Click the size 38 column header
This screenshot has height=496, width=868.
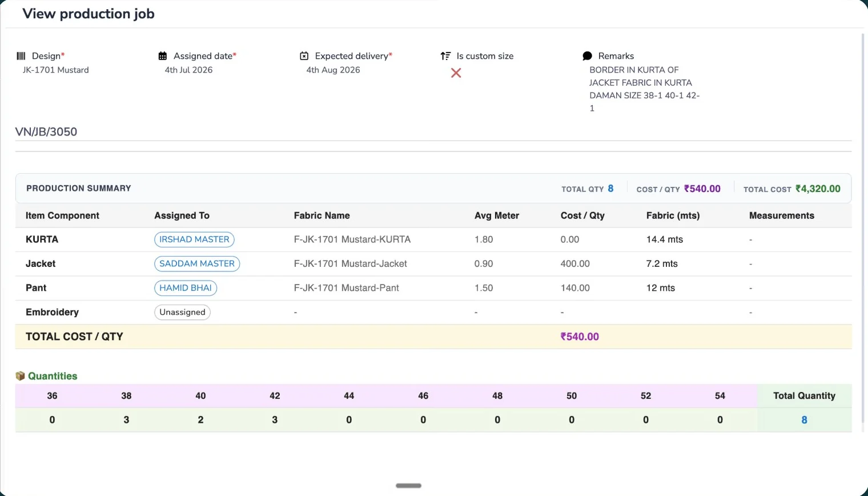tap(126, 395)
